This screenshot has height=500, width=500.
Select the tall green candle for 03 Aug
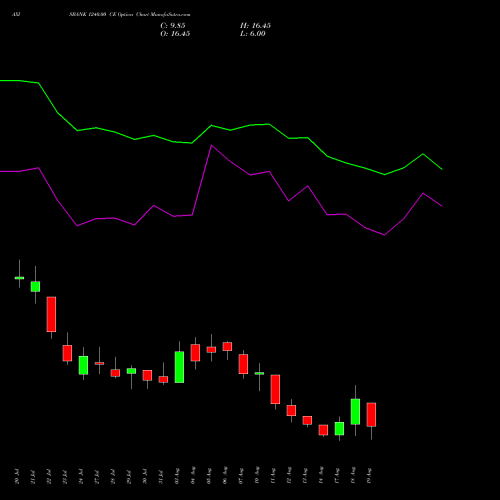179,367
